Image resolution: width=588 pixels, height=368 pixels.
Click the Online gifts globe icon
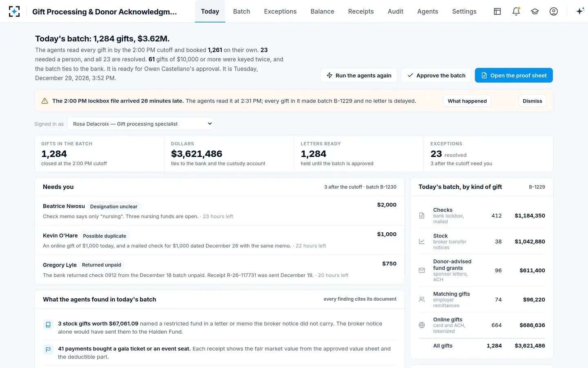tap(422, 325)
